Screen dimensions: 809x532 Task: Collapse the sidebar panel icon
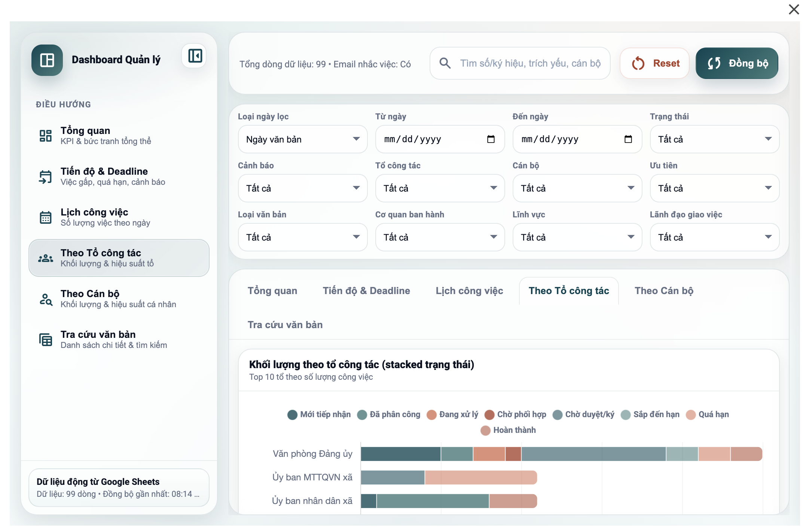195,56
